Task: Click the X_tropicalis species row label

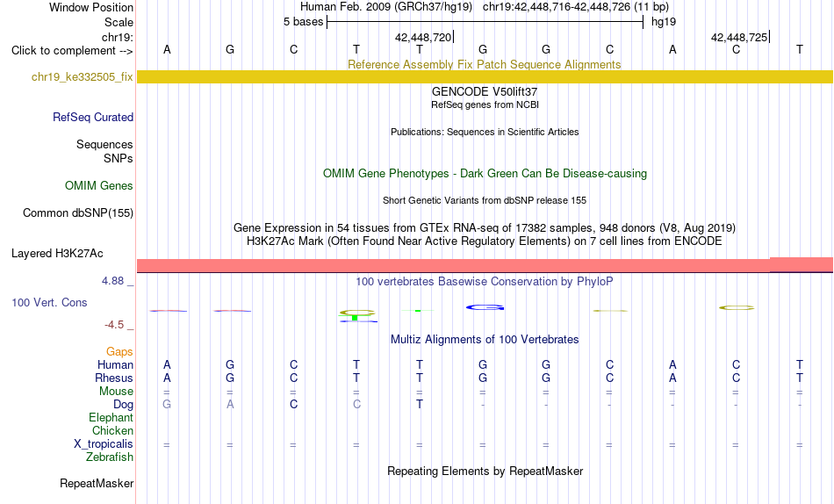Action: pos(104,444)
